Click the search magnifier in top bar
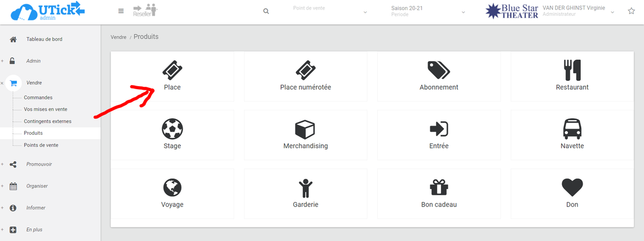The image size is (644, 241). point(266,11)
